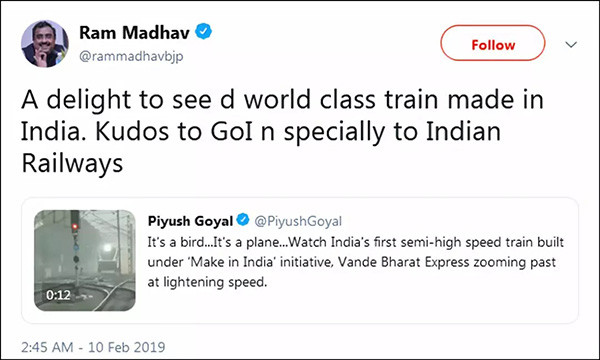Click the train headlight in the video preview
Image resolution: width=600 pixels, height=360 pixels.
(108, 248)
